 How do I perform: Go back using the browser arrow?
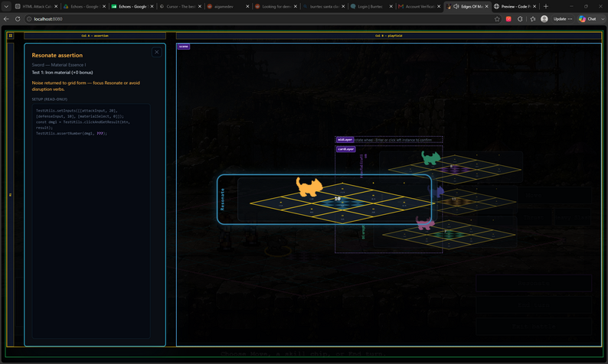pos(6,19)
